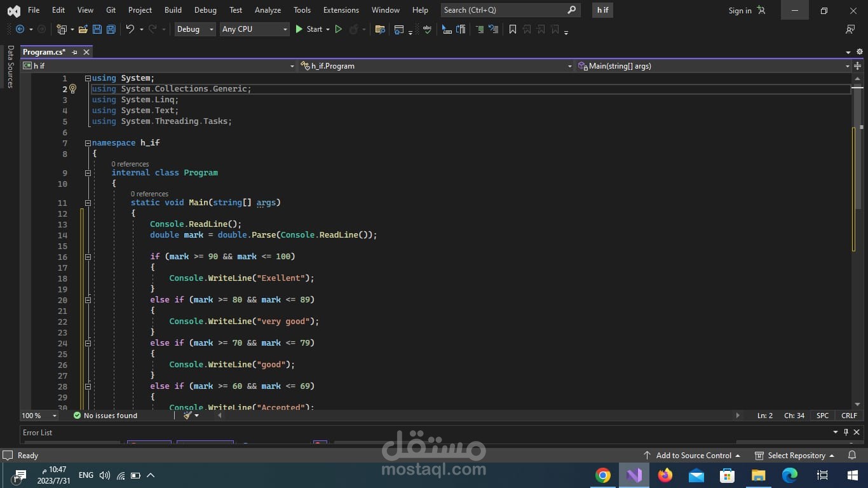Click the Navigate Backward icon

[x=22, y=29]
